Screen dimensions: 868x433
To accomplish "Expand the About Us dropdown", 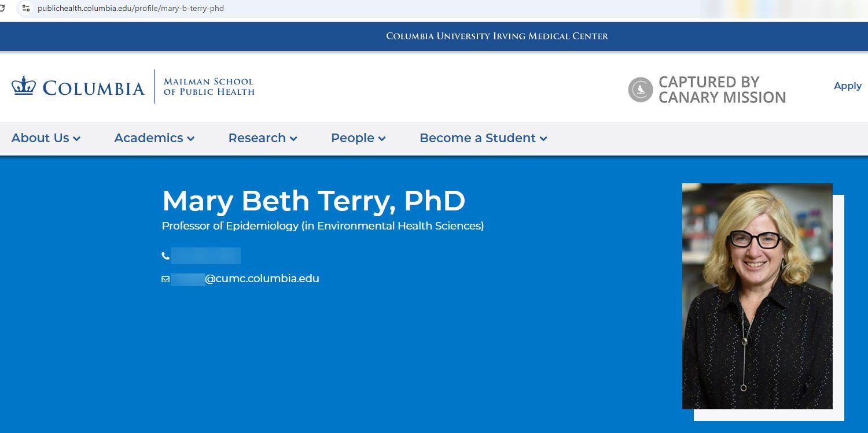I will point(46,138).
